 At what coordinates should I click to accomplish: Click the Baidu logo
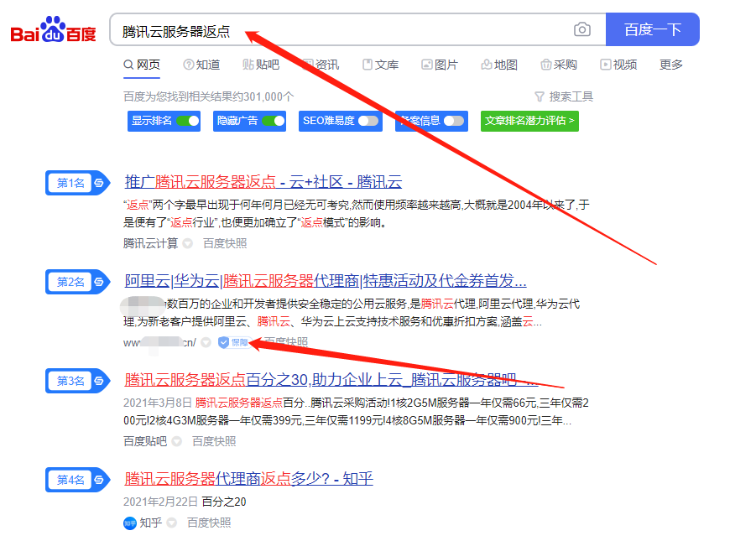[53, 30]
